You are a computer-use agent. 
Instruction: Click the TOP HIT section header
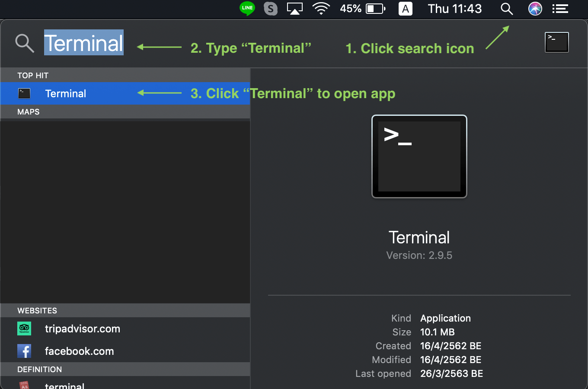point(125,75)
